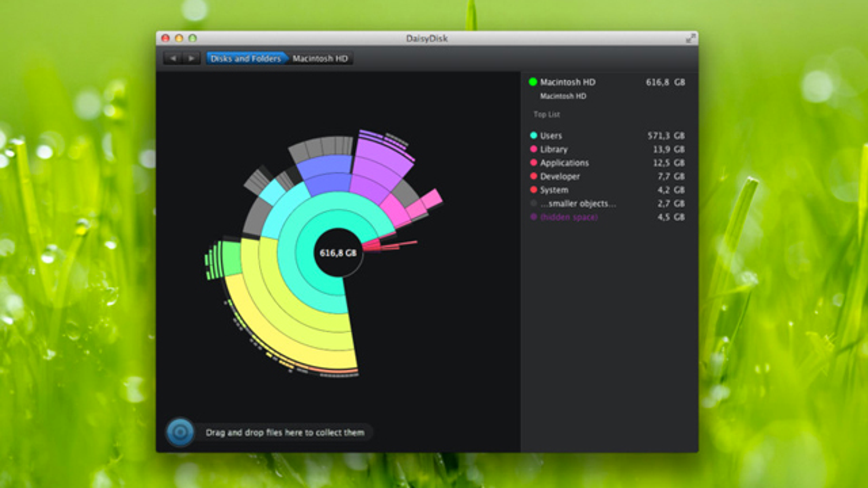Click the purple dot next to hidden space
The height and width of the screenshot is (488, 868).
click(x=533, y=217)
